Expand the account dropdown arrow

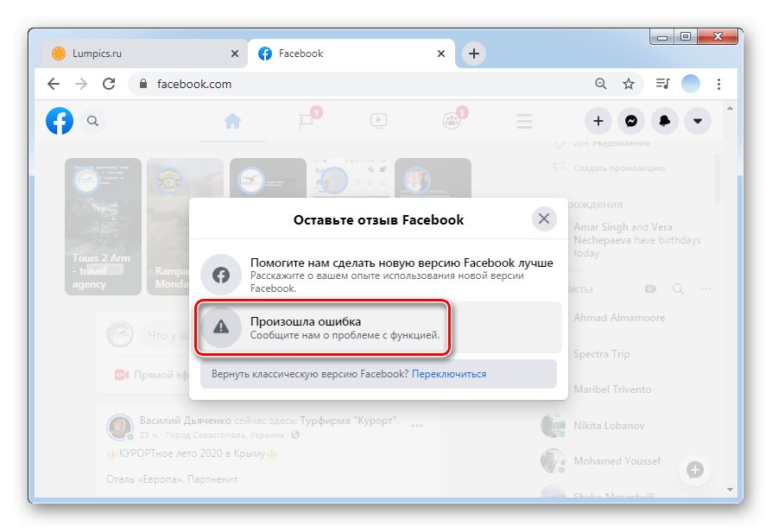pyautogui.click(x=698, y=121)
